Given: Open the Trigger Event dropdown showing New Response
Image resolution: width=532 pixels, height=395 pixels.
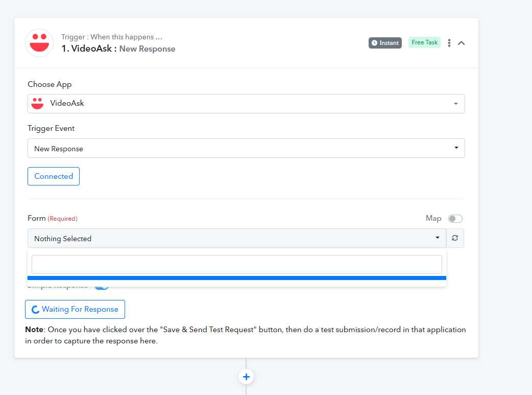Looking at the screenshot, I should 246,148.
